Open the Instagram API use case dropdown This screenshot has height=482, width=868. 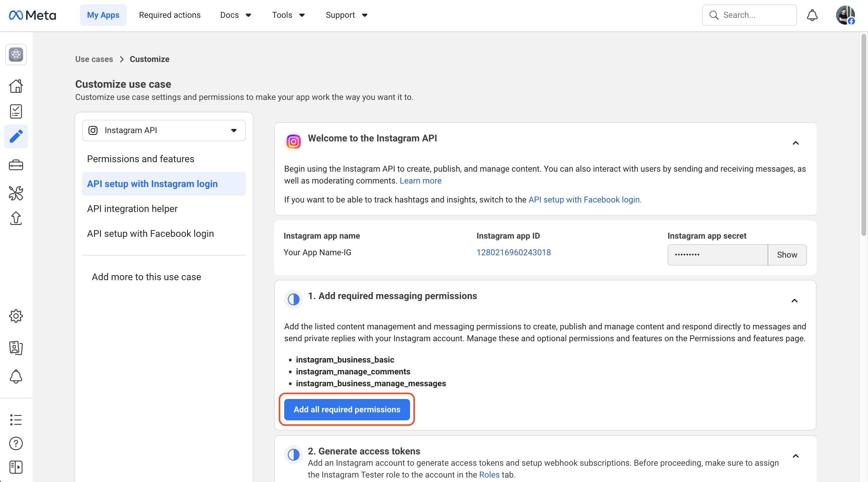[x=164, y=130]
